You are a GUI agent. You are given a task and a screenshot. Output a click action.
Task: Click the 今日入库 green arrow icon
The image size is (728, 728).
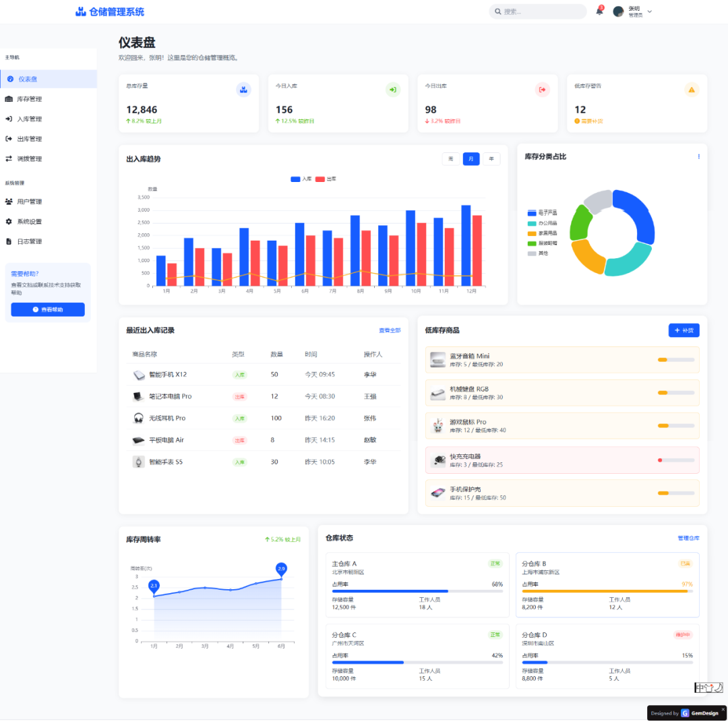click(x=393, y=90)
